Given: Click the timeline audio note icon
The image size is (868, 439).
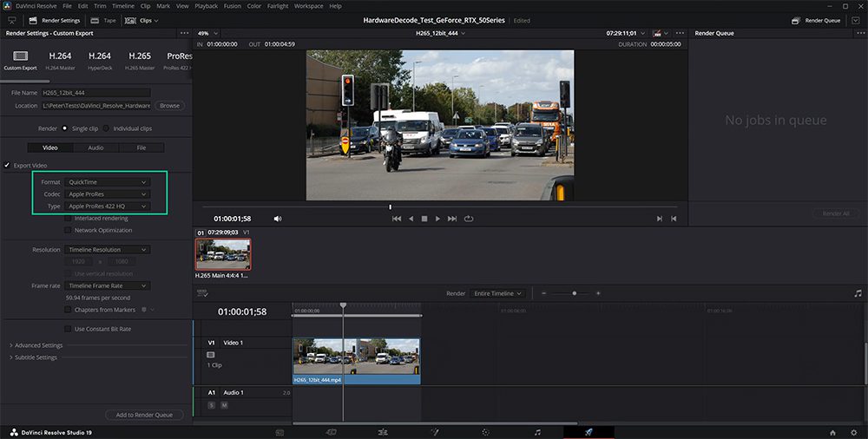Looking at the screenshot, I should click(858, 293).
